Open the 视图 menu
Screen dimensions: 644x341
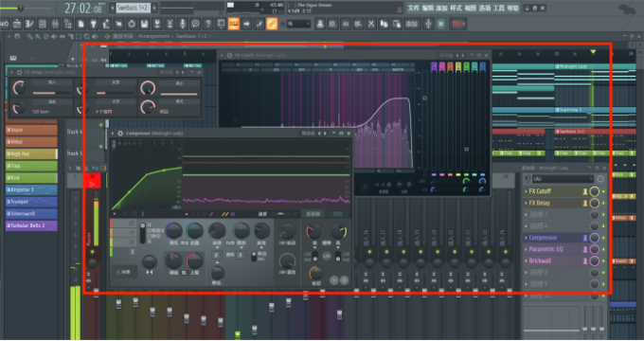(471, 8)
